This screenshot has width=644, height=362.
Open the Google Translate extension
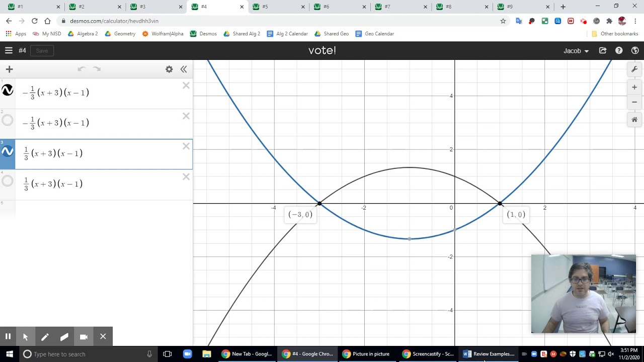click(519, 21)
